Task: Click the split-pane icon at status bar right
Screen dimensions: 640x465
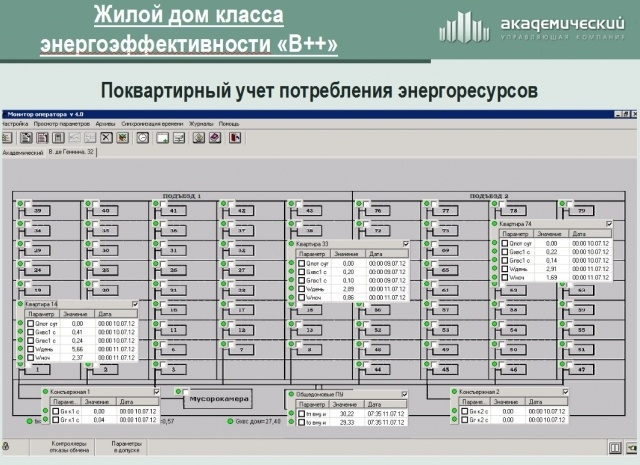Action: point(615,448)
